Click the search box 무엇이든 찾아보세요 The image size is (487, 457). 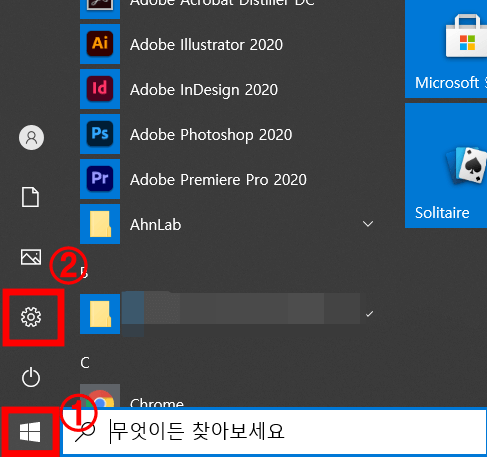274,432
